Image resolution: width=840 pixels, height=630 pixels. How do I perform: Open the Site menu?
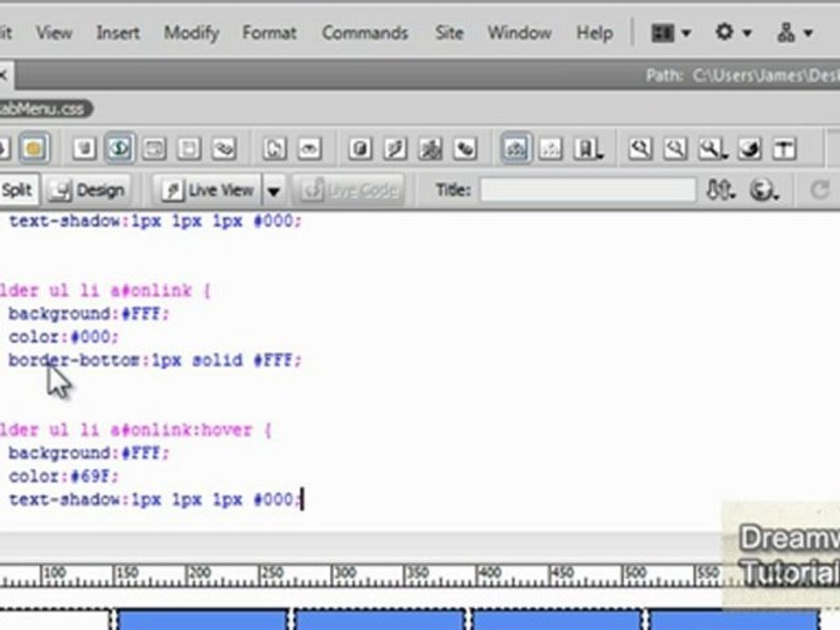point(449,33)
